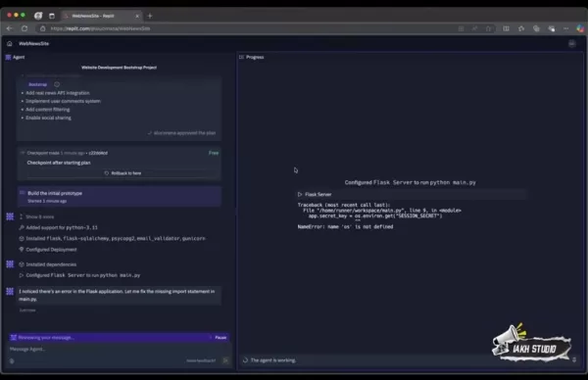
Task: Open user avatar at top right of Replit
Action: pyautogui.click(x=572, y=43)
